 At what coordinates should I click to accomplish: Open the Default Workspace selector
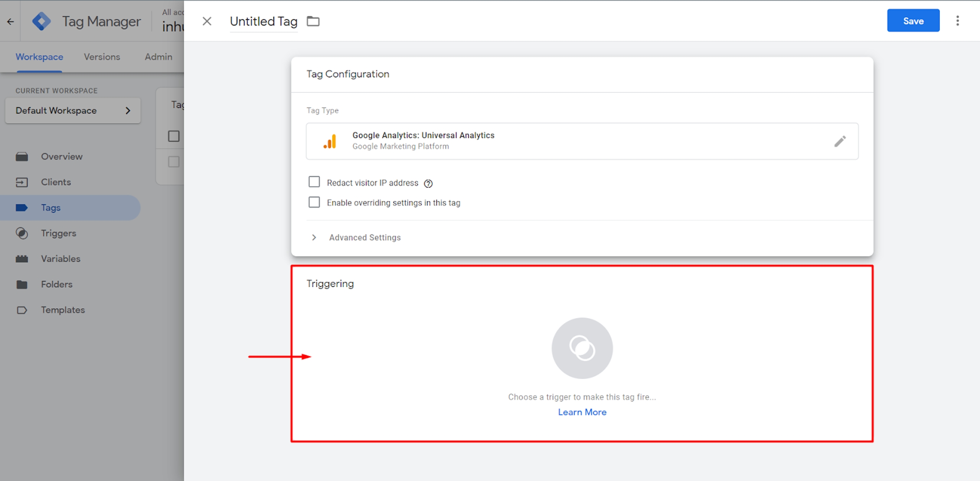tap(73, 111)
